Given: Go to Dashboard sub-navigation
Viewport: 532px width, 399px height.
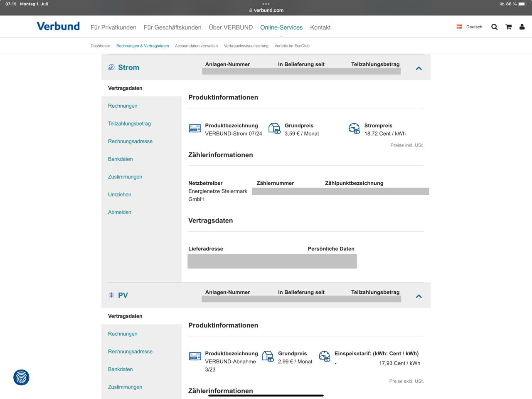Looking at the screenshot, I should click(x=101, y=46).
